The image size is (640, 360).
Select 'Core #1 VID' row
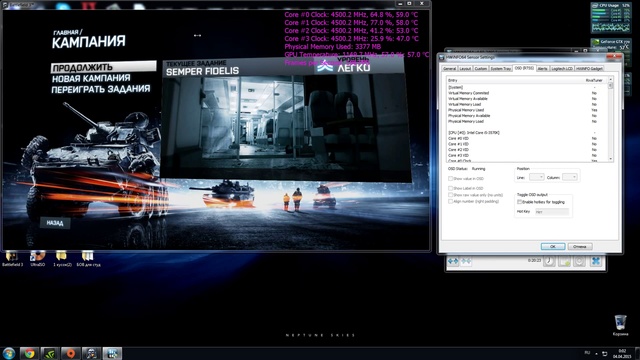tap(529, 144)
